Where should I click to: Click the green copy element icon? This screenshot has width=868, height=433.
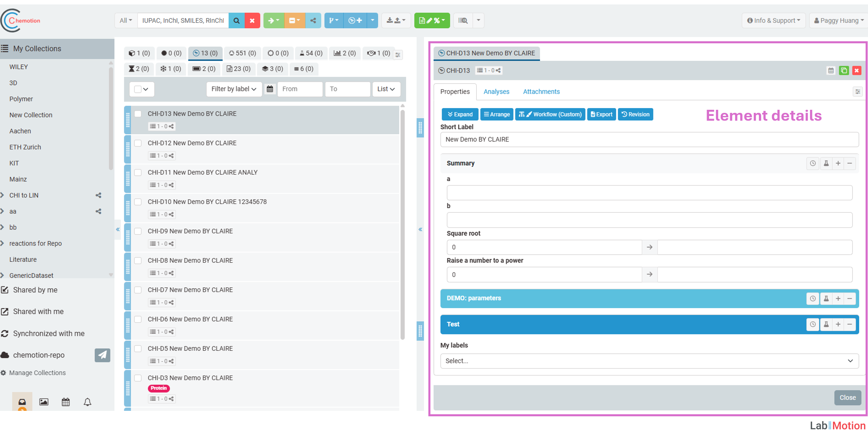coord(844,71)
